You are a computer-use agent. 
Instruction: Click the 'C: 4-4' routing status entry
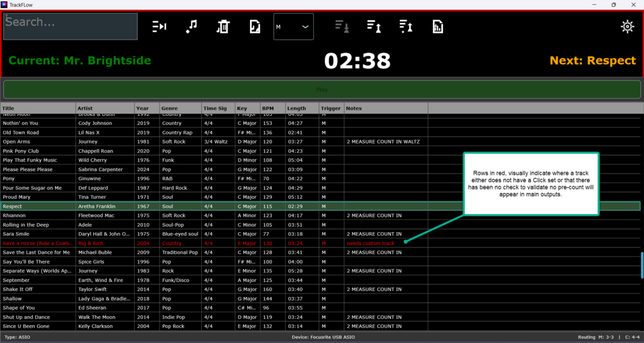[632, 337]
